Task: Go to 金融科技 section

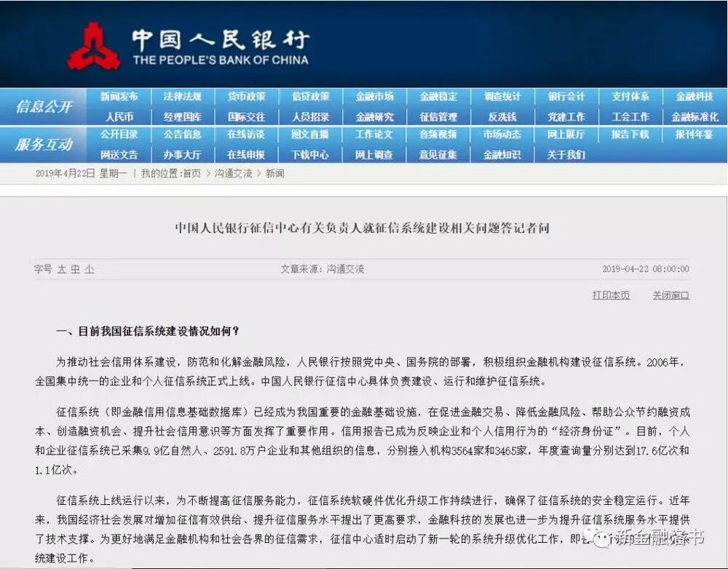Action: [x=694, y=97]
